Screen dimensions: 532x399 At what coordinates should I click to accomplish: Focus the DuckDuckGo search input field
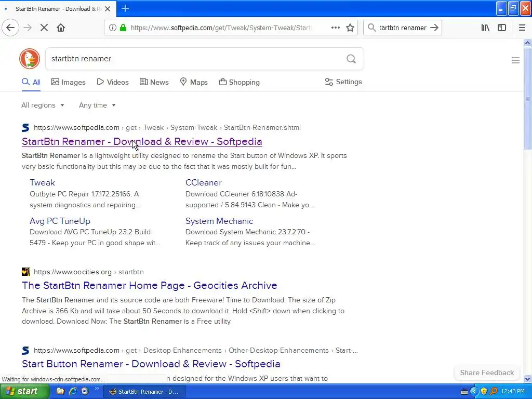[195, 59]
